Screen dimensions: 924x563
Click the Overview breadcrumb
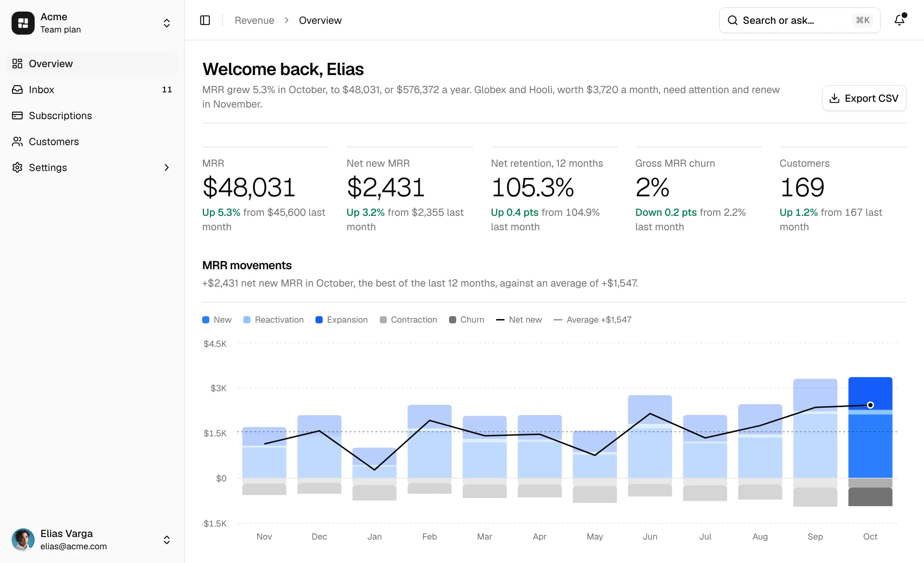click(x=320, y=20)
